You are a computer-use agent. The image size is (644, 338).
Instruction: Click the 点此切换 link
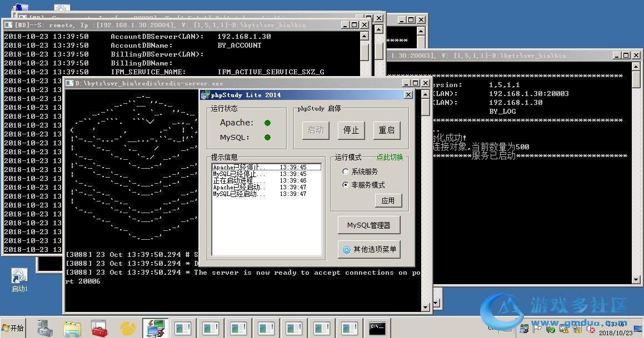click(x=390, y=157)
